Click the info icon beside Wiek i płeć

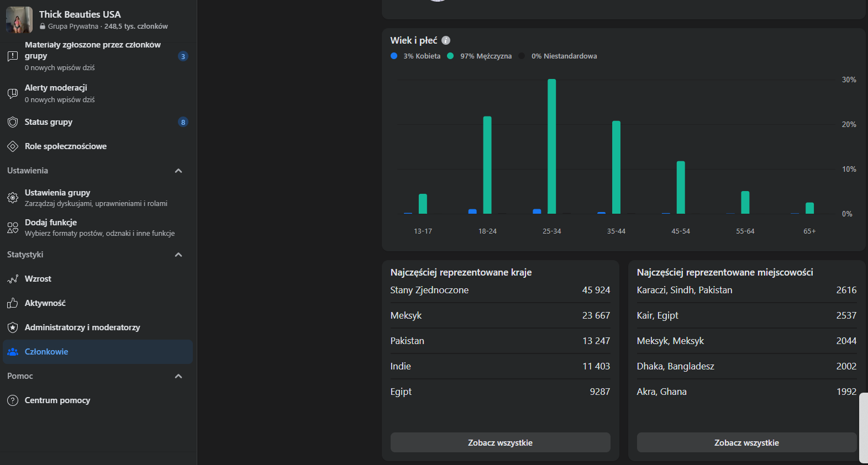446,40
